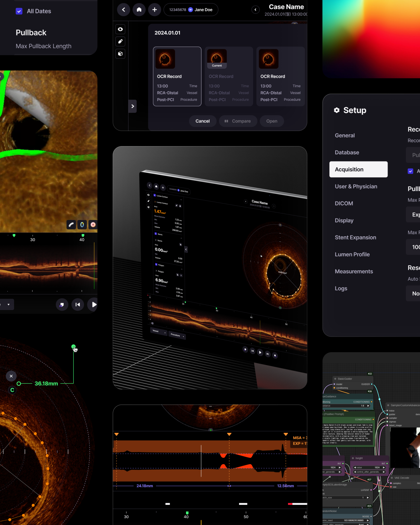
Task: Skip to start of pullback
Action: pyautogui.click(x=78, y=304)
